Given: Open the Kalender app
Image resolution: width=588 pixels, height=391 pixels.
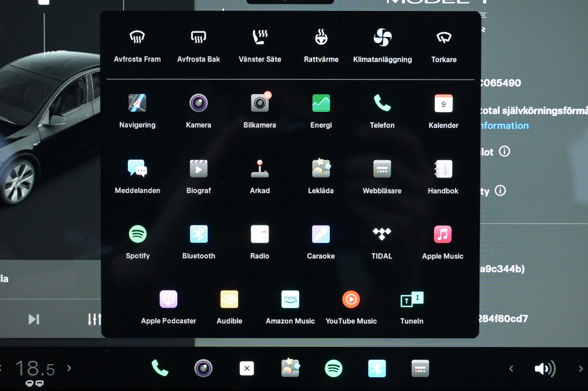Looking at the screenshot, I should point(444,111).
